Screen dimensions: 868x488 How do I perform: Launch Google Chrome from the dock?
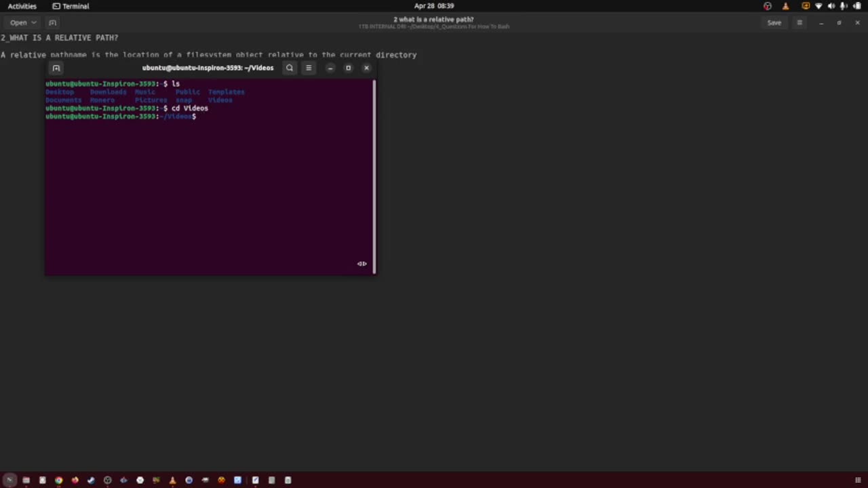click(58, 480)
